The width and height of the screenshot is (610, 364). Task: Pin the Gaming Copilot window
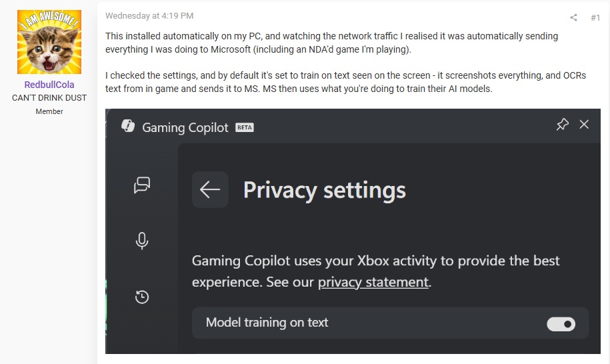coord(562,124)
